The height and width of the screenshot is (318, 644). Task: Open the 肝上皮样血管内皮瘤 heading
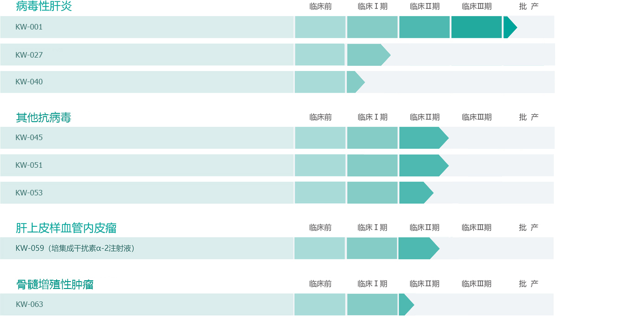point(66,228)
